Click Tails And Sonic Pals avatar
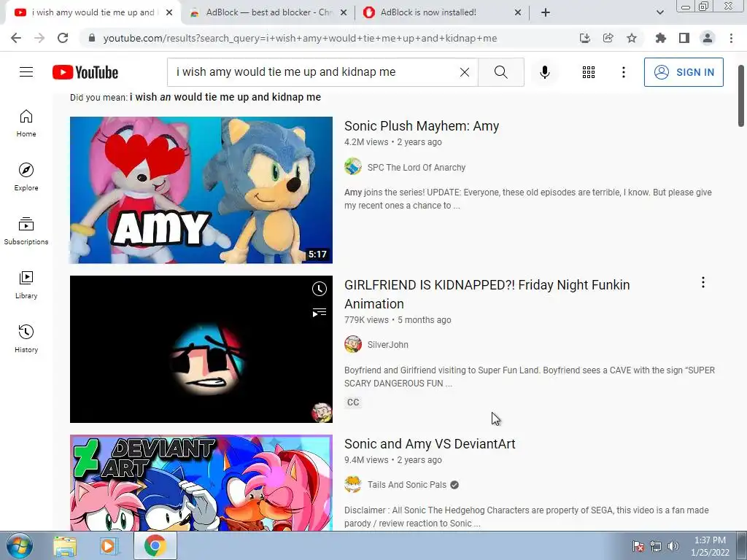 pyautogui.click(x=353, y=484)
